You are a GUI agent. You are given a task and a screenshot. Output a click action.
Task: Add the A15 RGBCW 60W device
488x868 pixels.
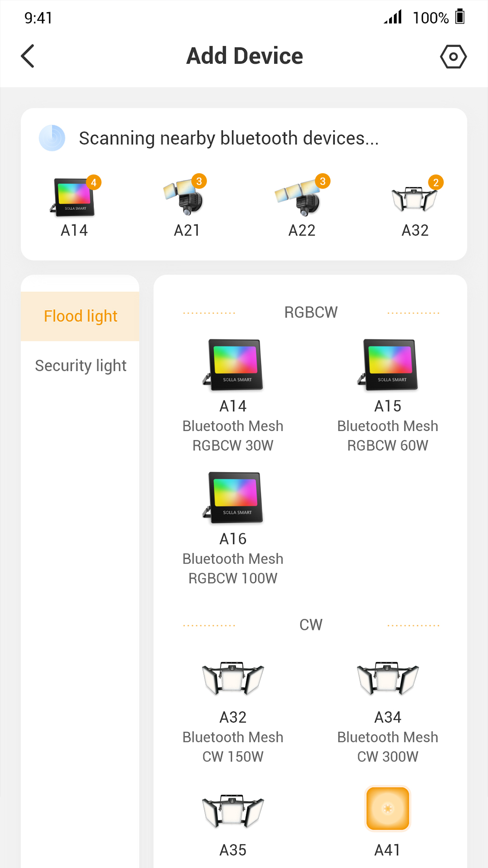click(388, 394)
